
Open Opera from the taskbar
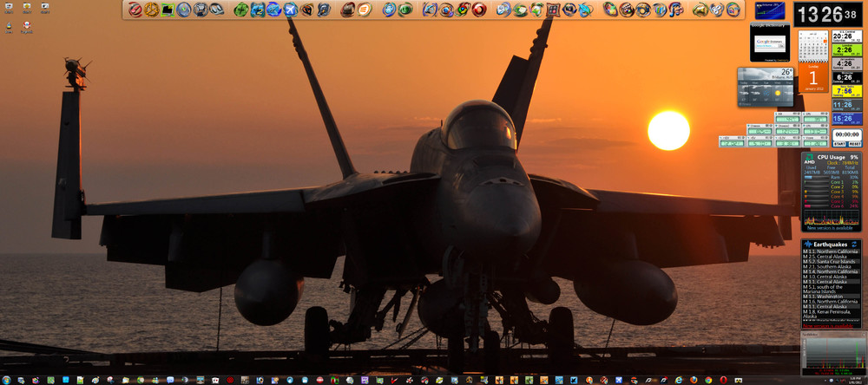click(x=723, y=380)
